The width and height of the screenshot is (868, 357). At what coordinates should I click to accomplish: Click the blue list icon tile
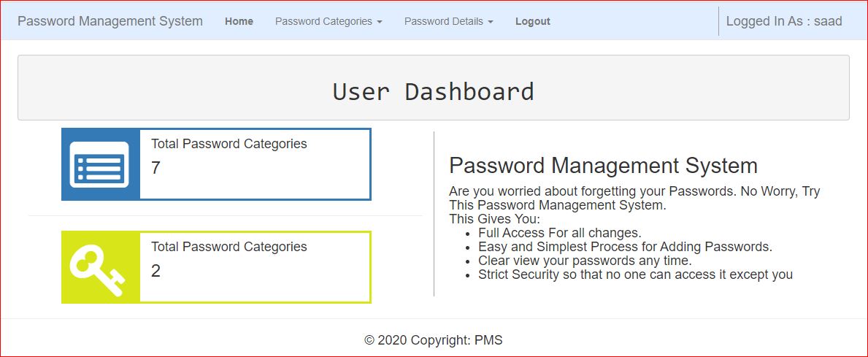pyautogui.click(x=100, y=164)
